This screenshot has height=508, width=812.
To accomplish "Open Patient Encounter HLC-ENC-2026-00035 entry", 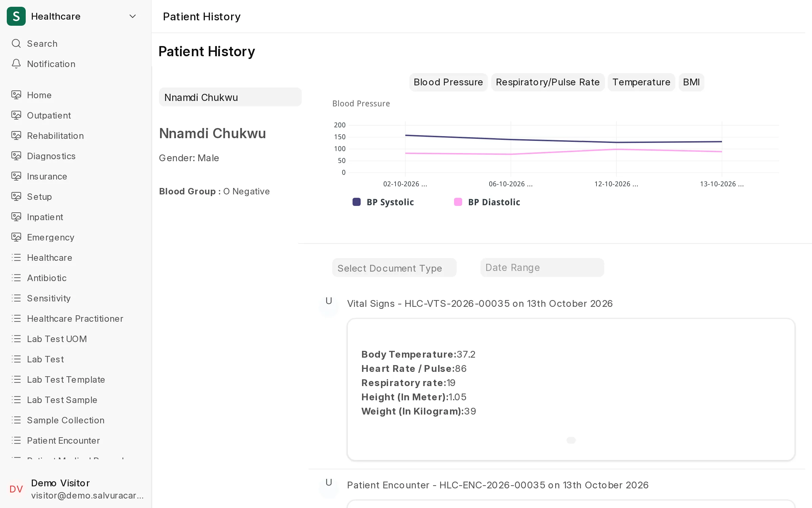I will pos(498,485).
